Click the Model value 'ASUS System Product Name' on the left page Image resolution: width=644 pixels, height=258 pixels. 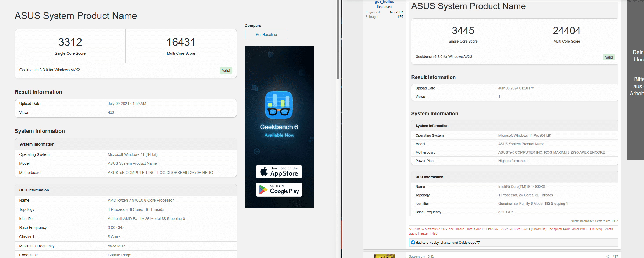point(132,163)
